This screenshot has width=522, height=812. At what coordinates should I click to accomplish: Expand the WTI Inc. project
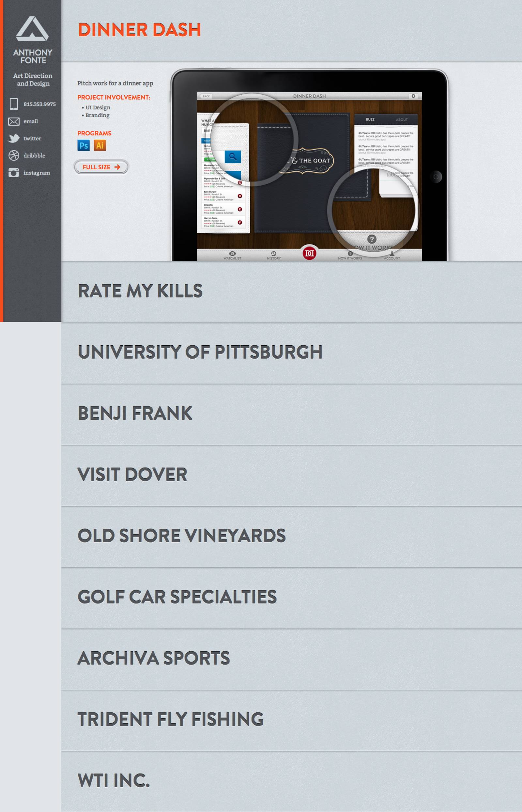114,781
